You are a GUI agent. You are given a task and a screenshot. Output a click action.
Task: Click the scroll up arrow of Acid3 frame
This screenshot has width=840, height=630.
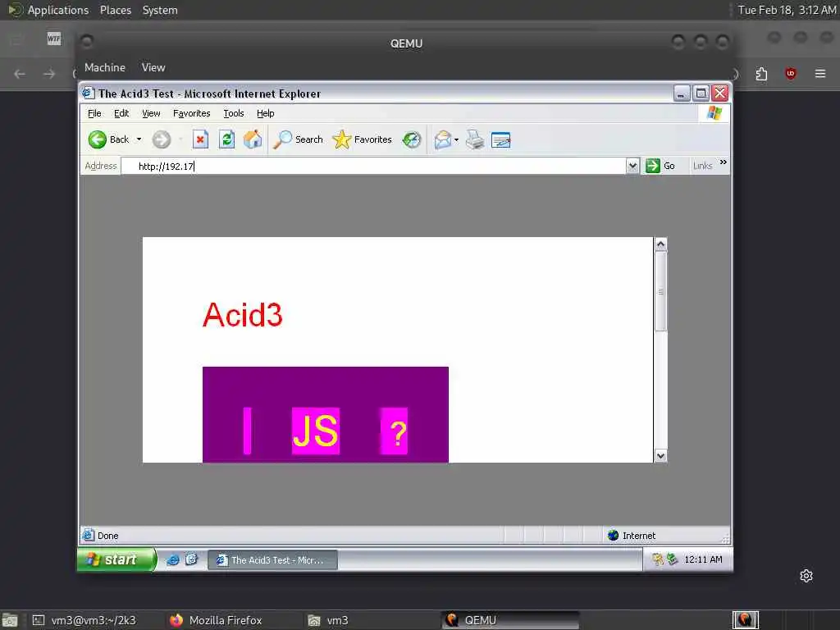pyautogui.click(x=660, y=244)
